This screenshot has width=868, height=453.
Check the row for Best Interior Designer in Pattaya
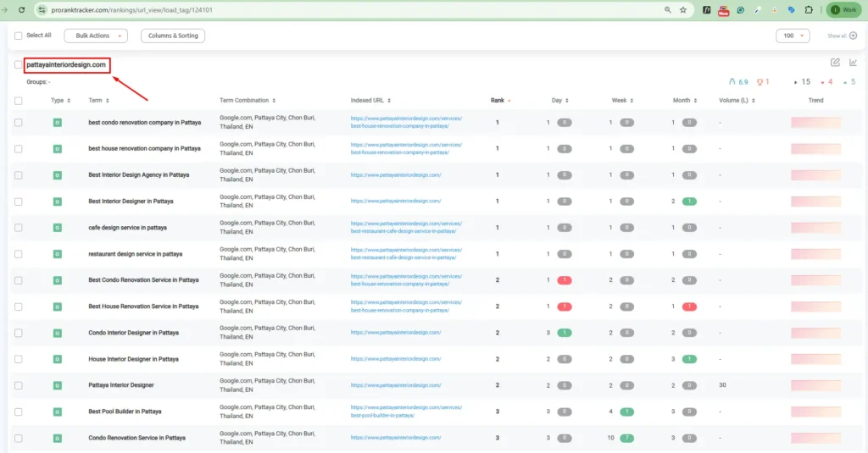click(19, 202)
